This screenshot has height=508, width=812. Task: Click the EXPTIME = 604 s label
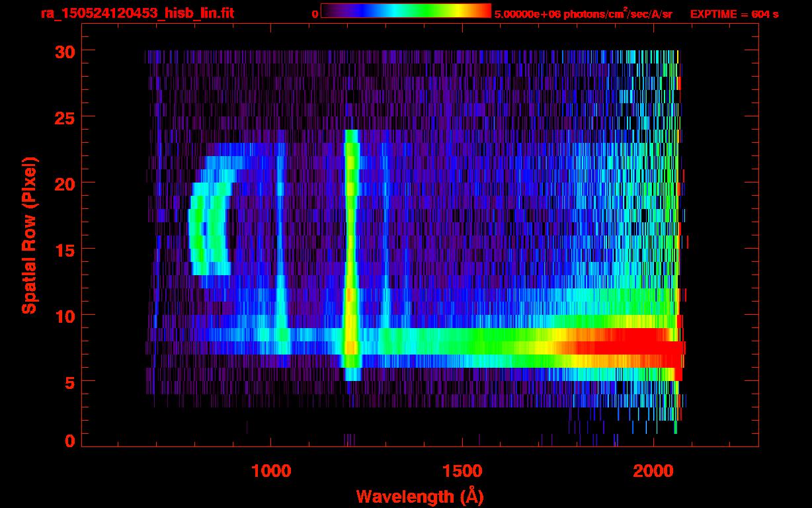point(734,14)
